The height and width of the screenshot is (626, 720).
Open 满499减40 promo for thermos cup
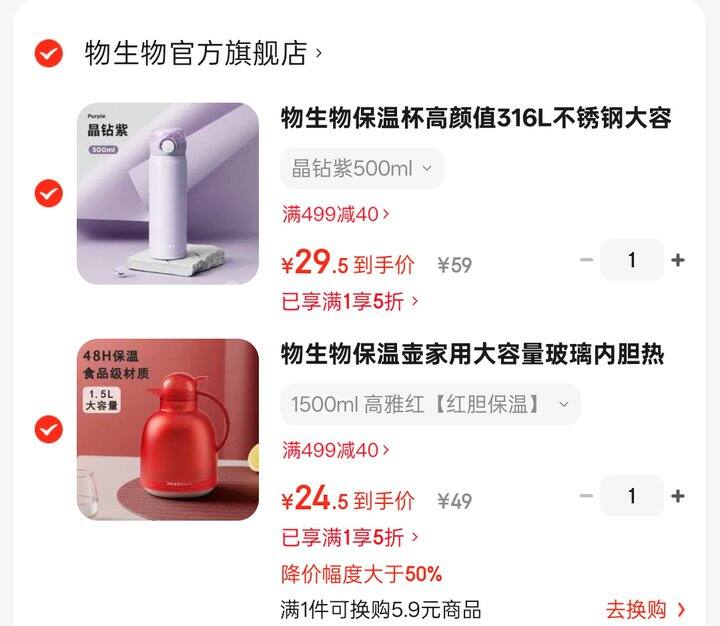coord(336,214)
